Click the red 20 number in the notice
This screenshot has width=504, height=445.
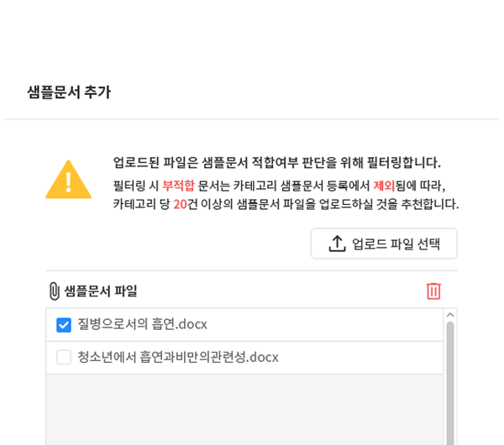tap(180, 204)
